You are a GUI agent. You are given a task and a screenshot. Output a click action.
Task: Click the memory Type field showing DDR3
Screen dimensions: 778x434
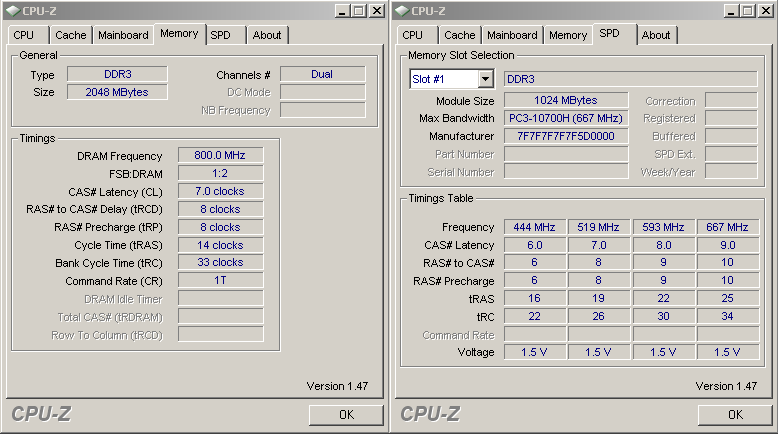(x=118, y=74)
